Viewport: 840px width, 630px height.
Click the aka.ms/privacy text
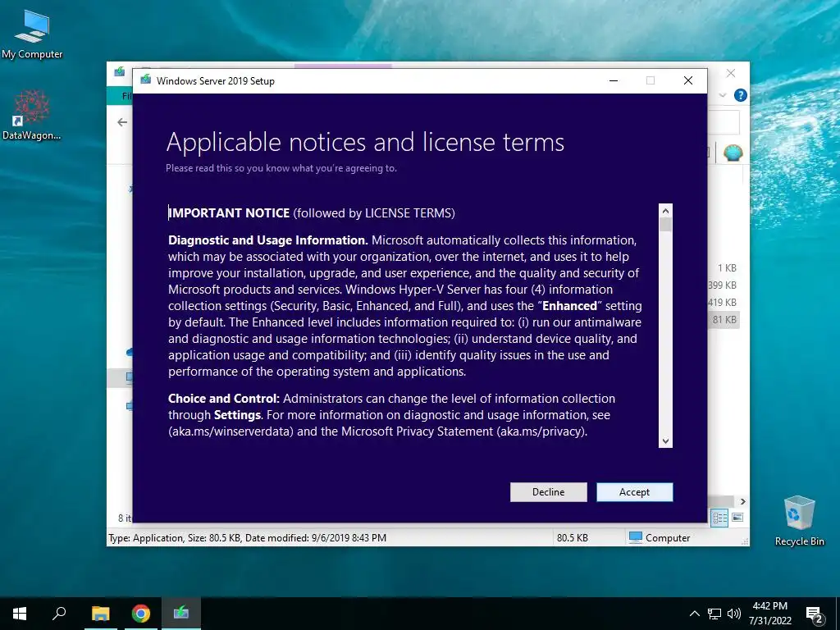coord(541,431)
